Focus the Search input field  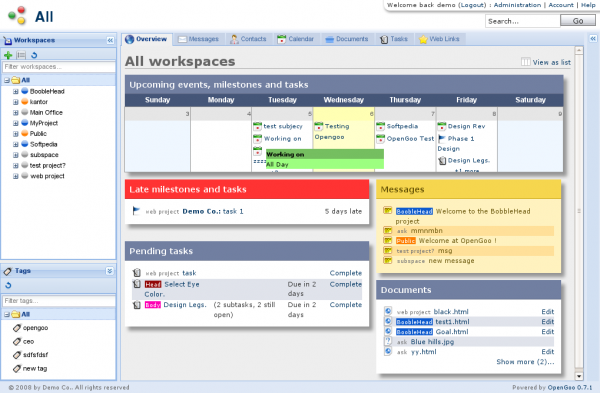click(523, 21)
